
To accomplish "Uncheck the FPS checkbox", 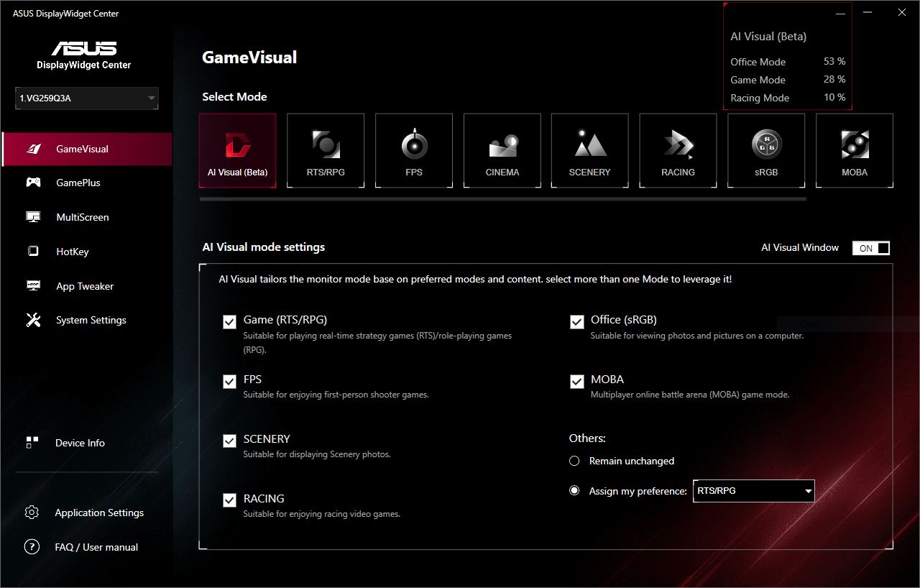I will 229,382.
